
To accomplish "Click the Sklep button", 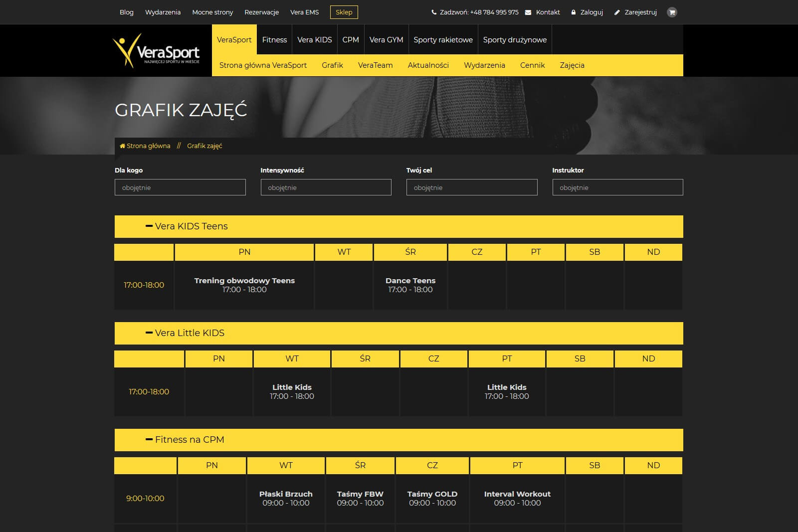I will pyautogui.click(x=344, y=12).
